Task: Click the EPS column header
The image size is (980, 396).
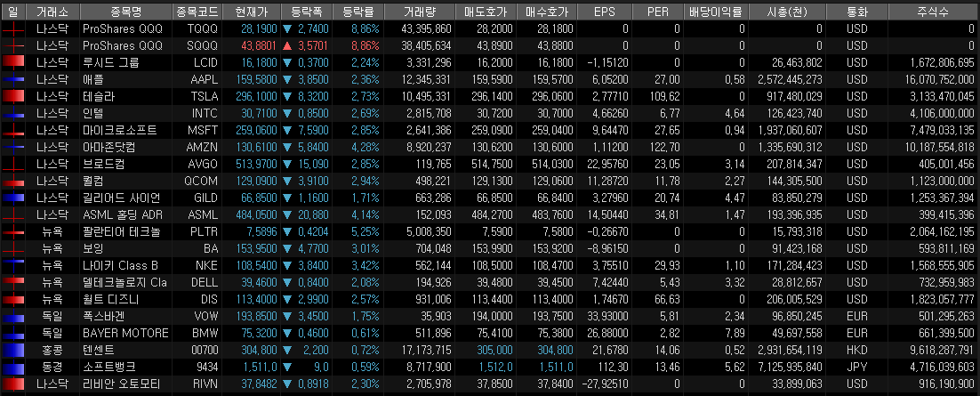Action: coord(604,11)
